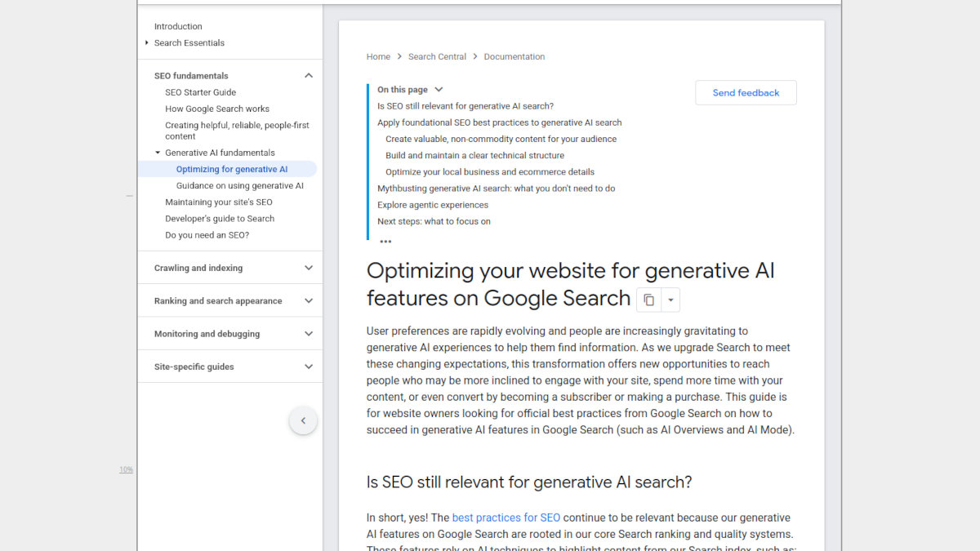Image resolution: width=980 pixels, height=551 pixels.
Task: Expand the Crawling and indexing section
Action: click(309, 268)
